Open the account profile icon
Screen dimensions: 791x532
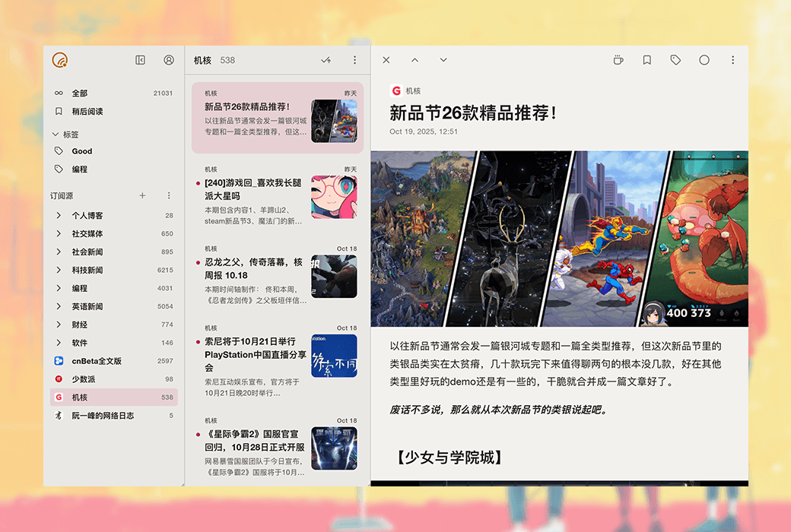click(169, 60)
